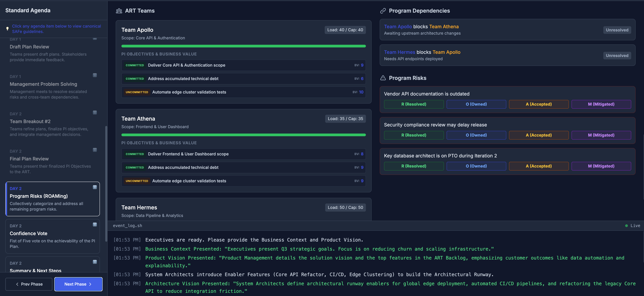Click the green Live status dot
The image size is (644, 296).
click(x=626, y=226)
